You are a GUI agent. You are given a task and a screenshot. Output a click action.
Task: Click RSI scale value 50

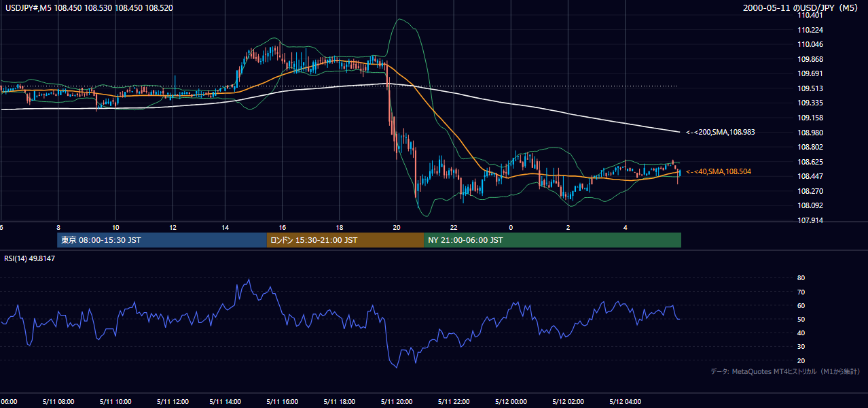[801, 319]
